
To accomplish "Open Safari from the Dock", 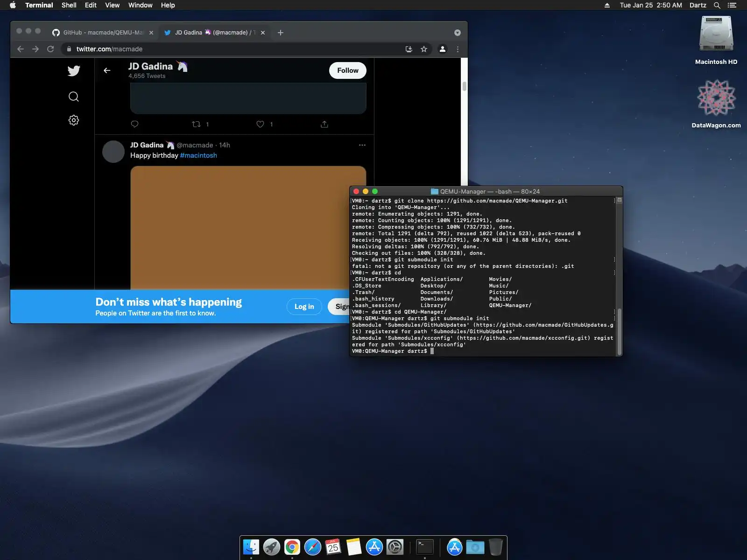I will (313, 547).
